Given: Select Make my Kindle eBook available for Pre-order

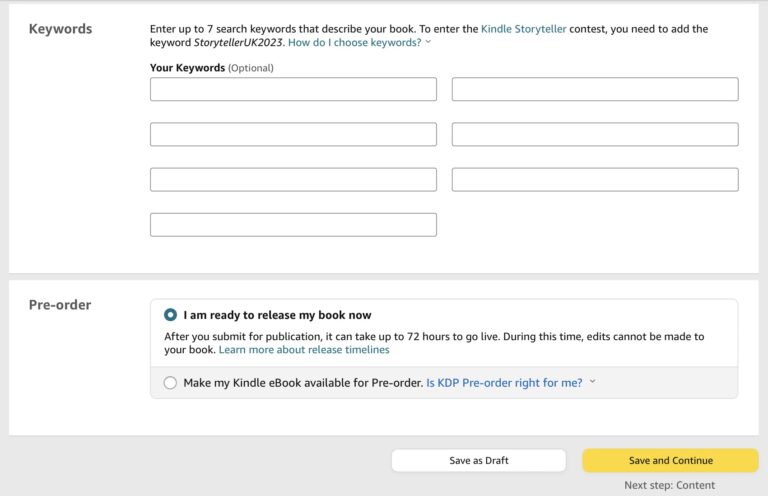Looking at the screenshot, I should pos(170,382).
